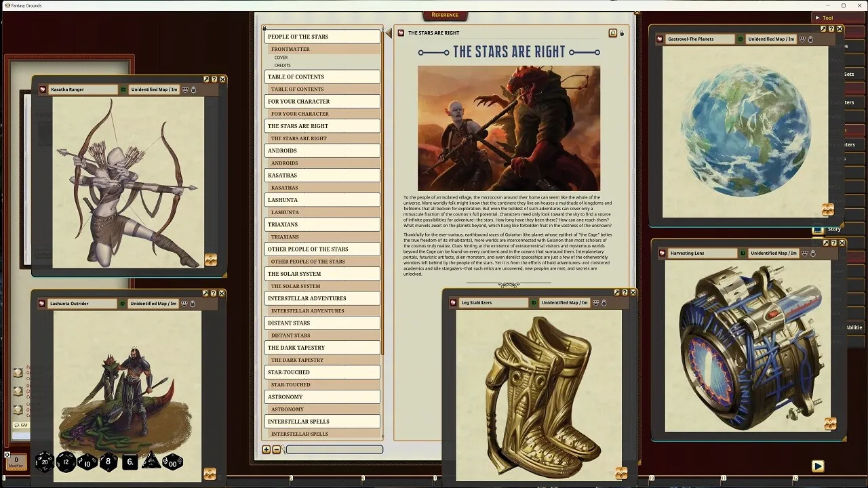Open the Gastrovel planet image move control

pos(827,209)
